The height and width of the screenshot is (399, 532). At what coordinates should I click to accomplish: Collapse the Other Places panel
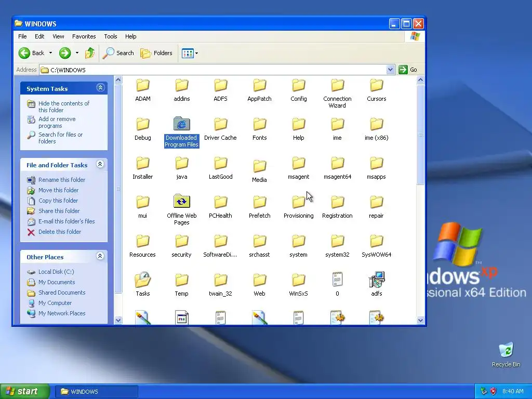[x=100, y=256]
